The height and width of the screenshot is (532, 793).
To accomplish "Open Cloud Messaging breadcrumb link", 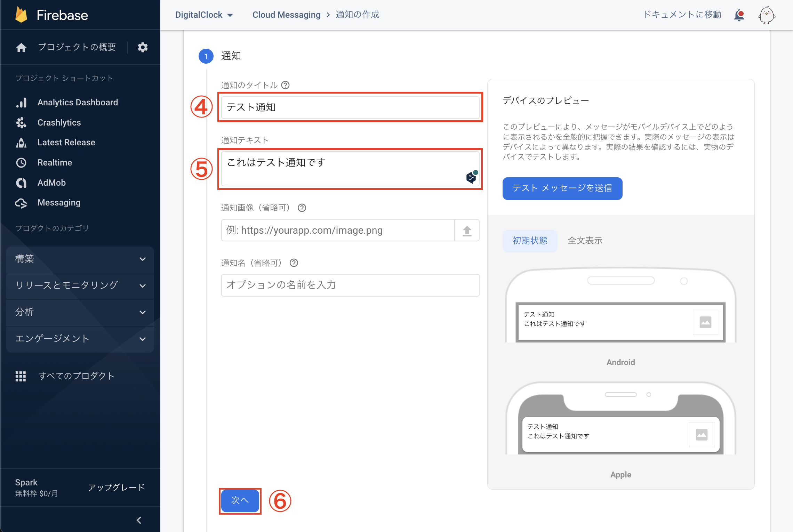I will [x=286, y=15].
